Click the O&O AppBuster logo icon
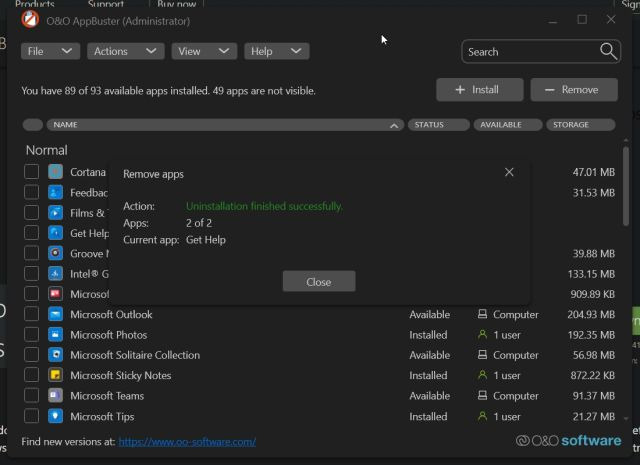640x465 pixels. click(30, 20)
